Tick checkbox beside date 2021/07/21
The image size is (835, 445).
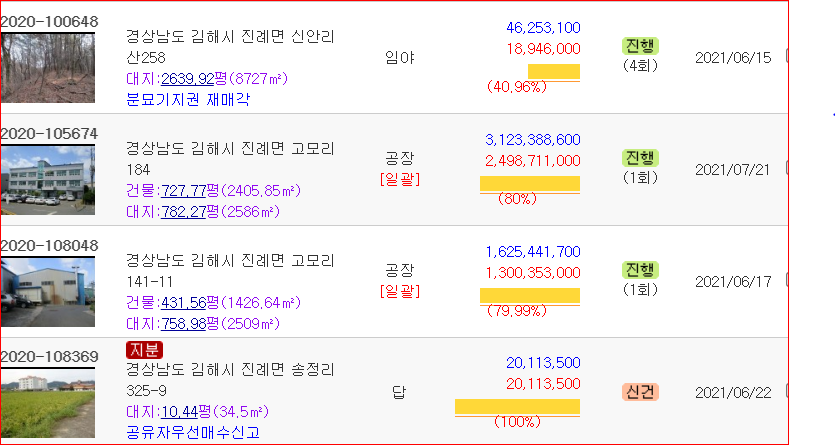[787, 168]
